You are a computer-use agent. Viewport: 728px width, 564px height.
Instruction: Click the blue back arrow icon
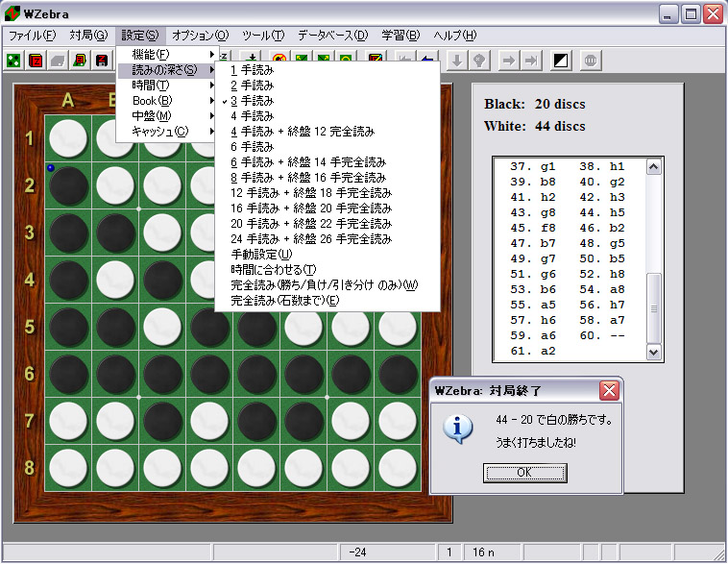(428, 58)
